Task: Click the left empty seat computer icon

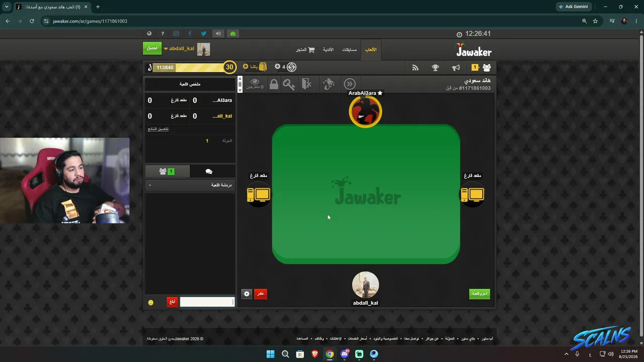Action: [x=259, y=195]
